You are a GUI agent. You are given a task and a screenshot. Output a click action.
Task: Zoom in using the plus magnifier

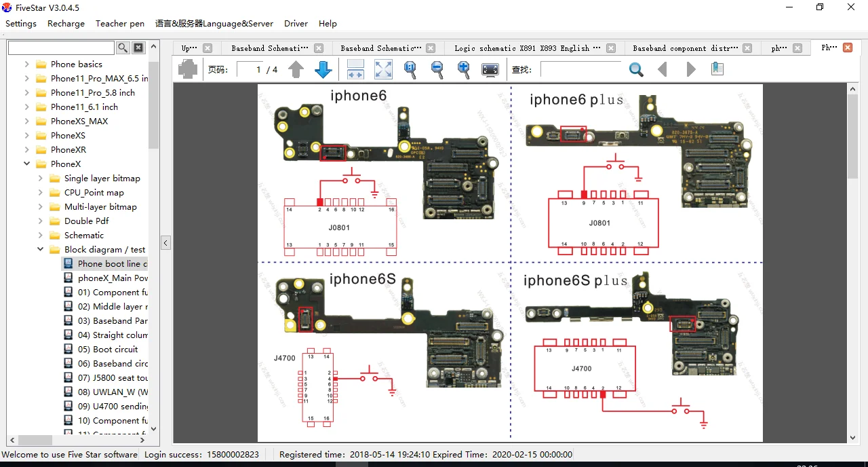(464, 69)
